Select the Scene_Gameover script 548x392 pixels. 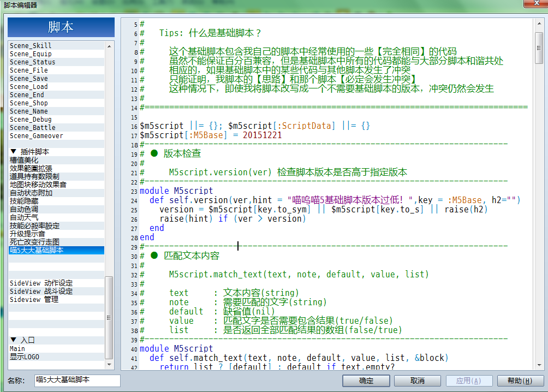point(56,136)
